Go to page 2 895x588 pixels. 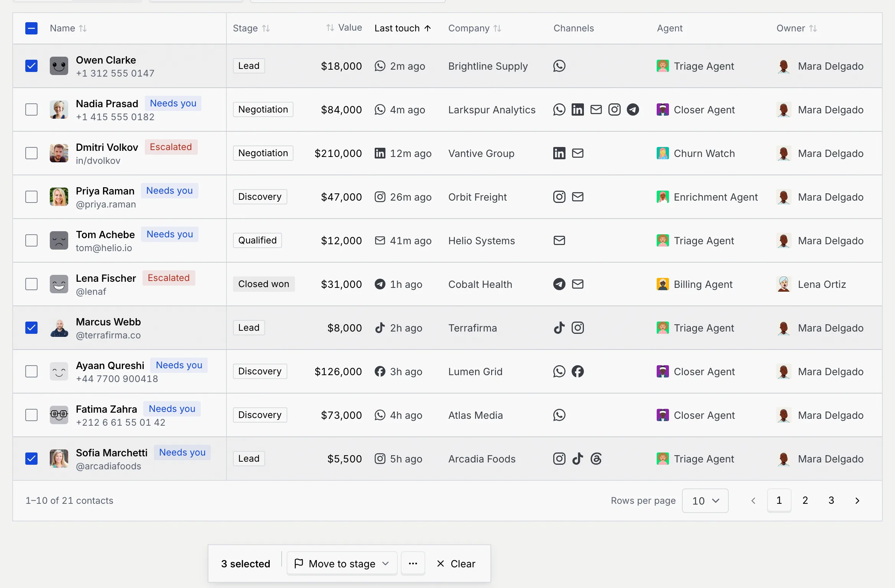click(805, 500)
